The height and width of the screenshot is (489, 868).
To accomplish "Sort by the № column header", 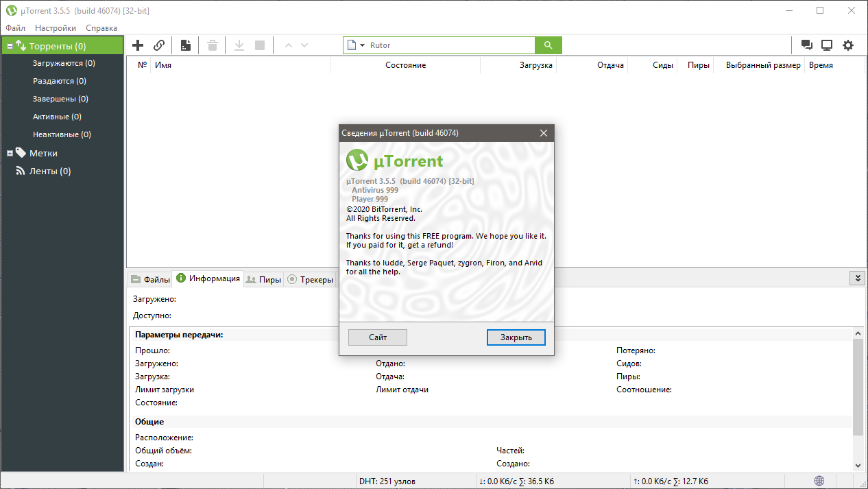I will tap(140, 65).
